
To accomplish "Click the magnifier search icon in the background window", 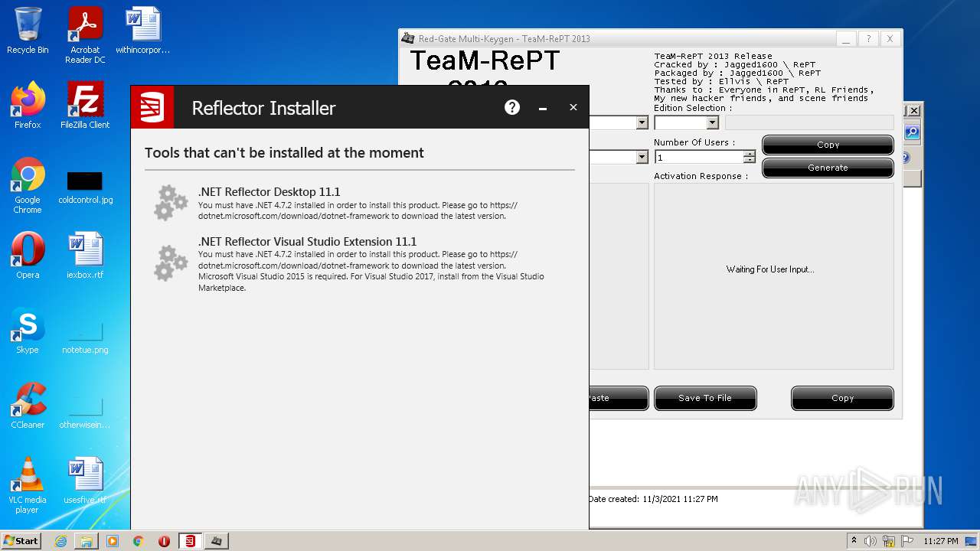I will click(x=912, y=132).
